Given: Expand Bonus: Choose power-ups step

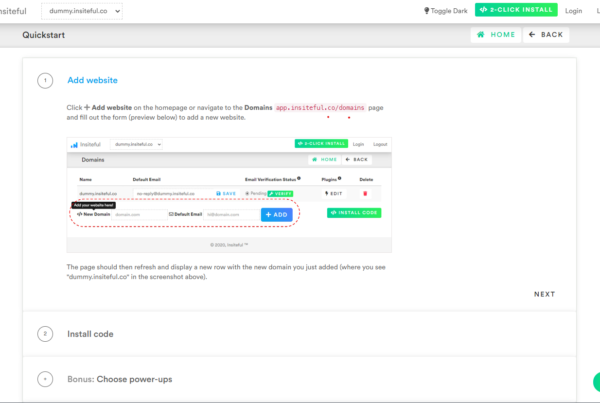Looking at the screenshot, I should (x=119, y=379).
